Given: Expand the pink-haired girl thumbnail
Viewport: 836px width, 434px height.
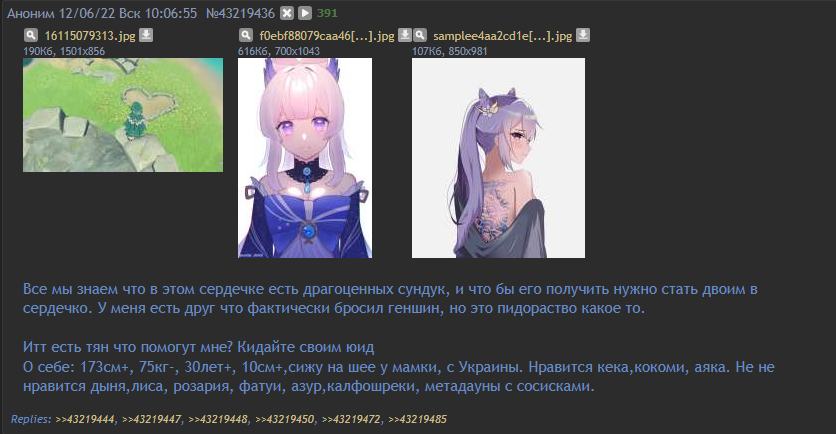Looking at the screenshot, I should [x=305, y=158].
